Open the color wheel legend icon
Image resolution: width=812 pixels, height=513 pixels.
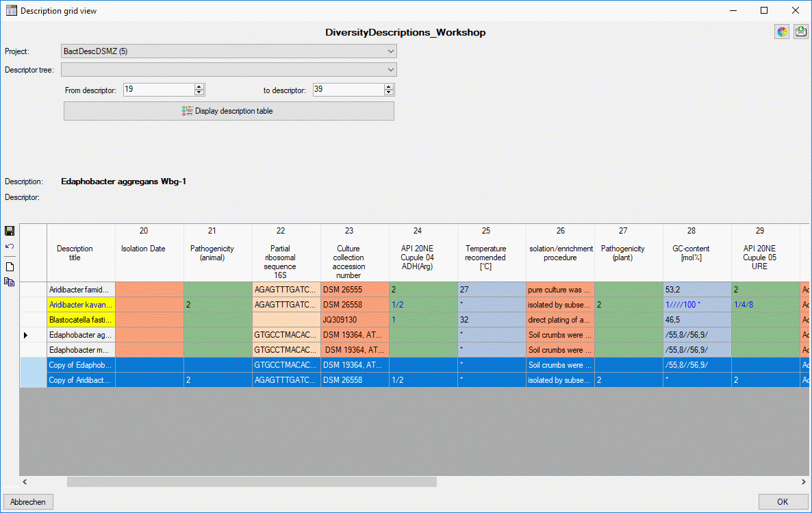(782, 32)
